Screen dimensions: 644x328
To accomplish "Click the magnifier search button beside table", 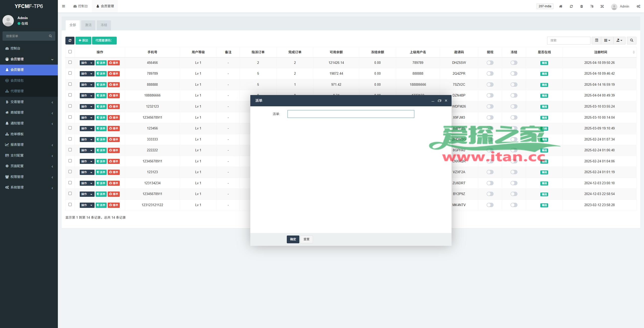I will [x=632, y=40].
